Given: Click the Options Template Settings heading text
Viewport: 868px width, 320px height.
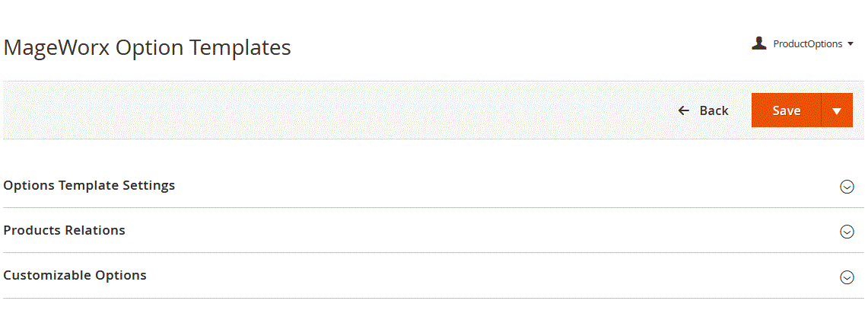Looking at the screenshot, I should [89, 185].
